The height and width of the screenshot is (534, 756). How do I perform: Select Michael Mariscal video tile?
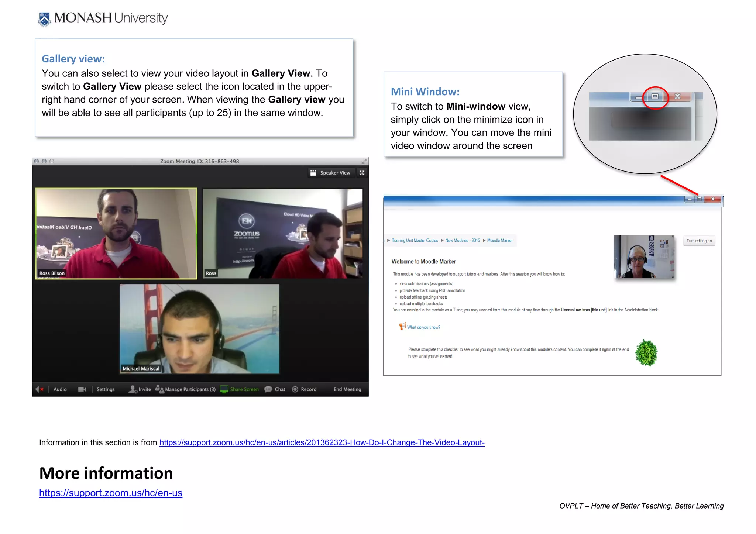click(199, 329)
